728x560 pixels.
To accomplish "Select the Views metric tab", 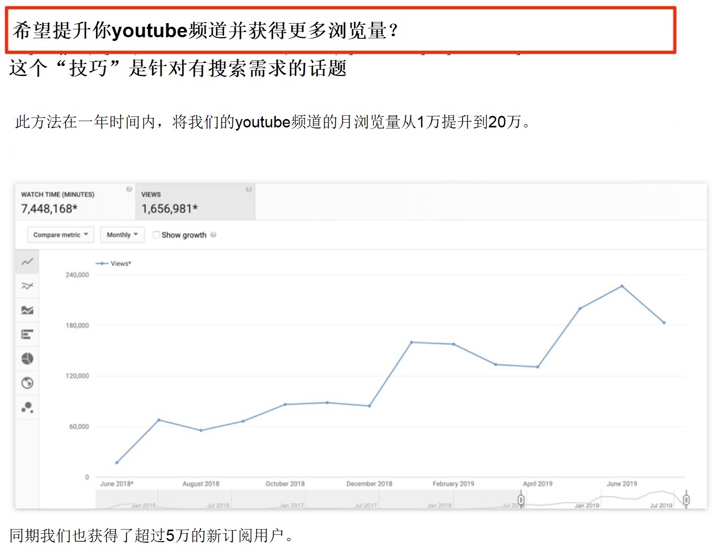I will pos(195,202).
